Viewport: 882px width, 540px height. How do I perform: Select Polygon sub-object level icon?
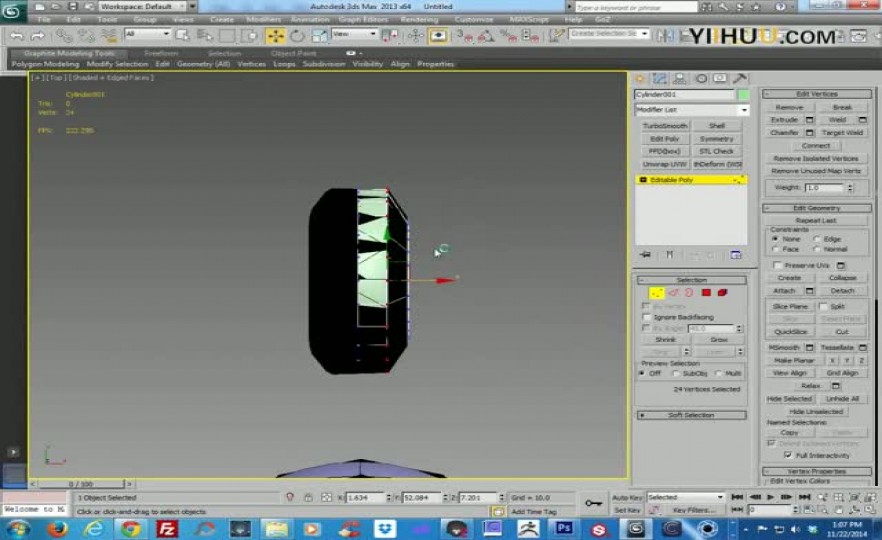(706, 292)
